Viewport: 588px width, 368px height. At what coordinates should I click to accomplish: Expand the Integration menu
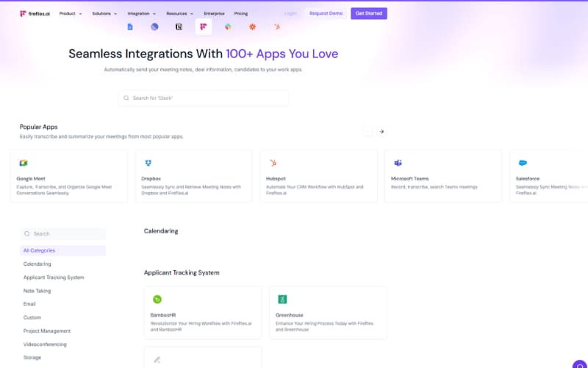pyautogui.click(x=142, y=13)
